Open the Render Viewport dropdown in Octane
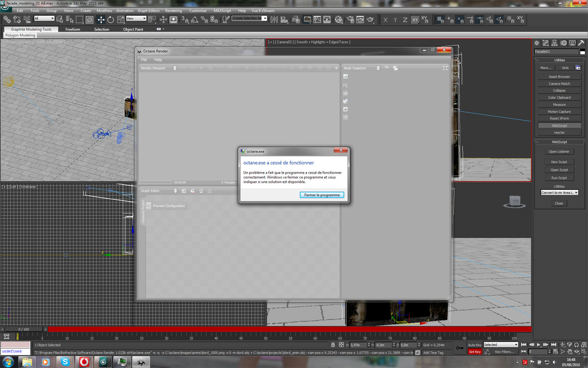The width and height of the screenshot is (588, 368). coord(158,68)
